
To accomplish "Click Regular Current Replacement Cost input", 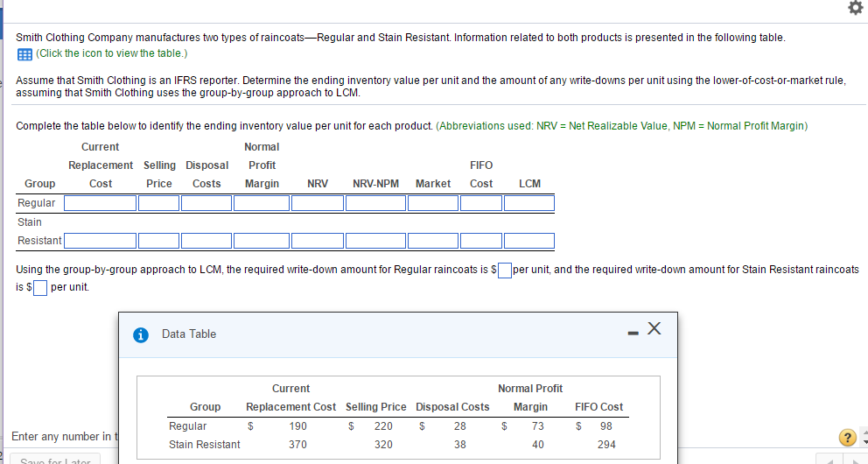I will 101,203.
